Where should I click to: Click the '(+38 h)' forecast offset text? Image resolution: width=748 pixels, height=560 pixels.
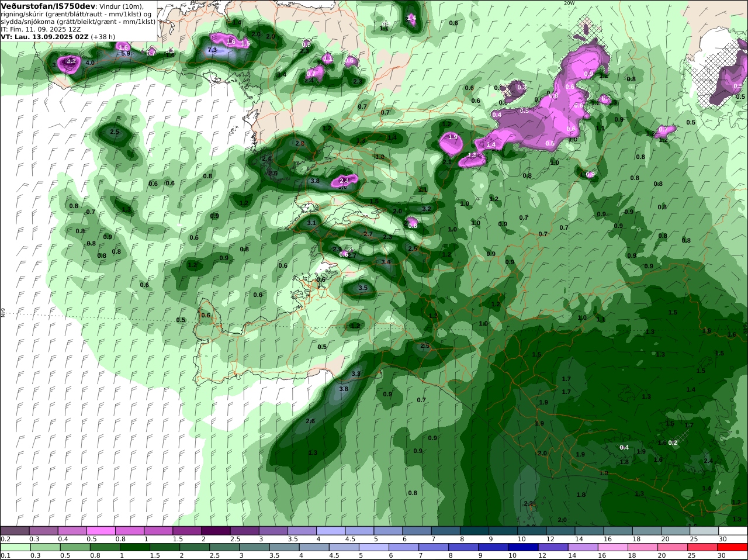pyautogui.click(x=103, y=37)
